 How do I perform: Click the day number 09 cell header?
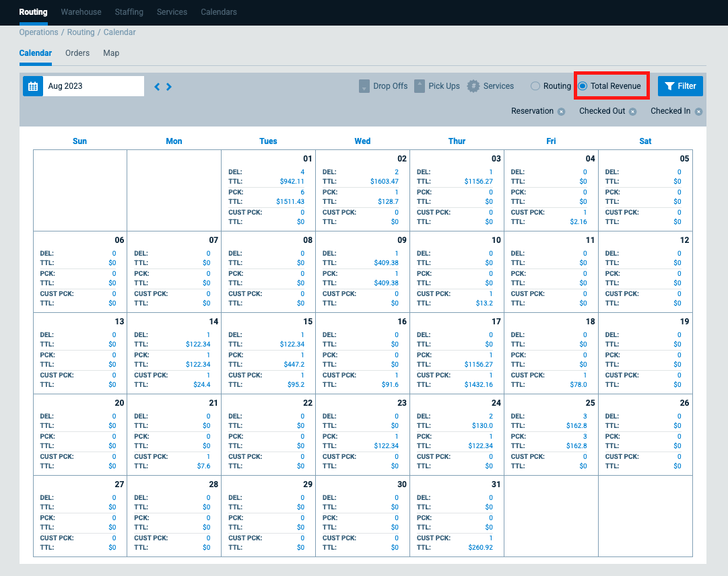coord(402,240)
